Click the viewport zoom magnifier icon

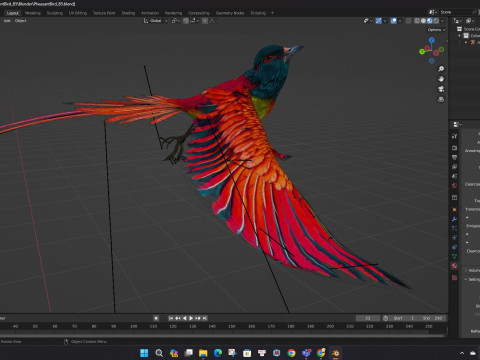click(441, 69)
